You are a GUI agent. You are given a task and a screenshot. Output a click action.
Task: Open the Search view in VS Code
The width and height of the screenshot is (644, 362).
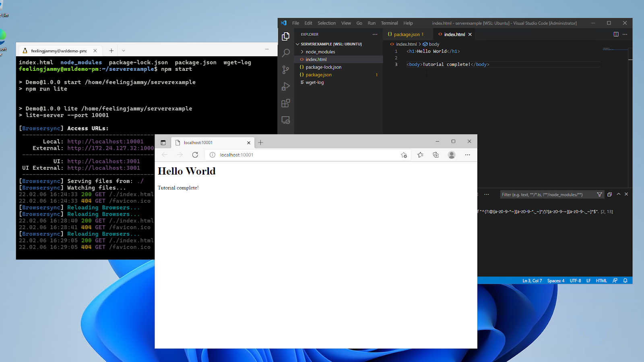tap(286, 53)
